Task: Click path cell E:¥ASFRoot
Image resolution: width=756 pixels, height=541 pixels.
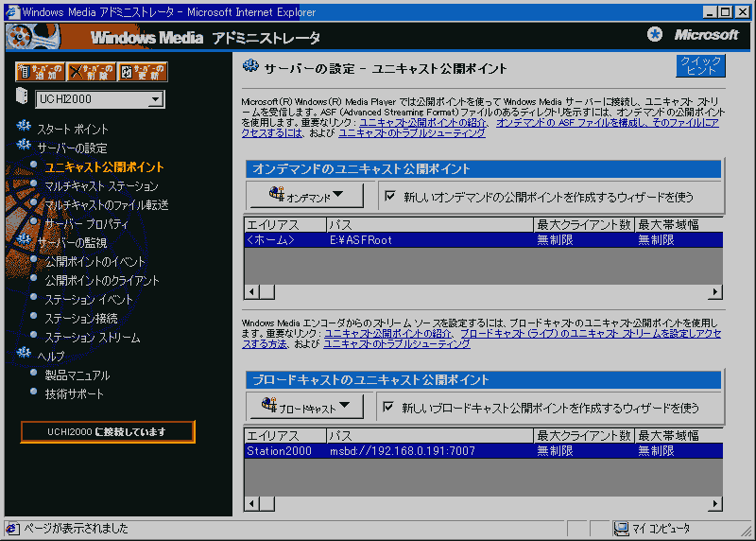Action: [361, 240]
